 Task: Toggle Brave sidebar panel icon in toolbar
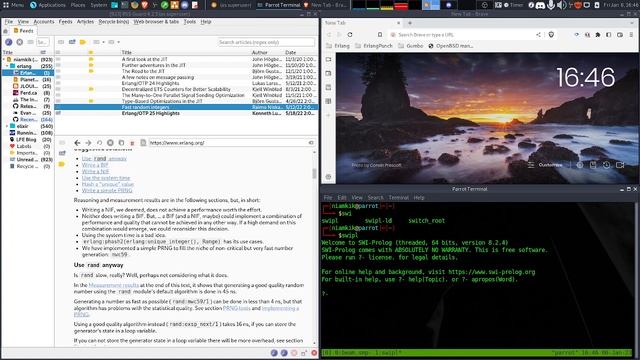point(609,35)
